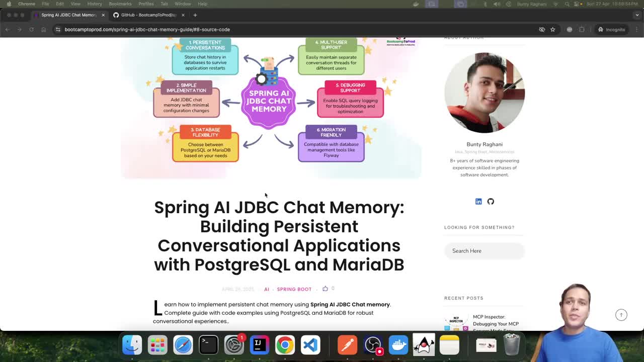
Task: Open the Extensions puzzle icon
Action: [x=582, y=30]
